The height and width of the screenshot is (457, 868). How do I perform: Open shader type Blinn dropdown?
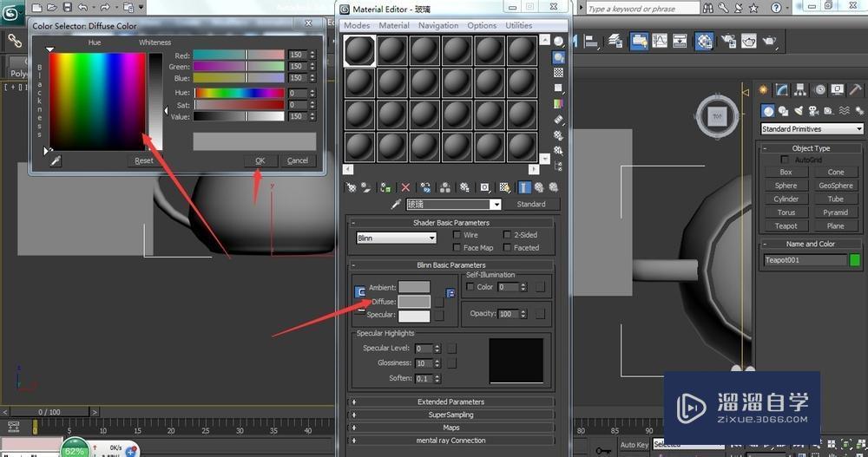pyautogui.click(x=397, y=238)
